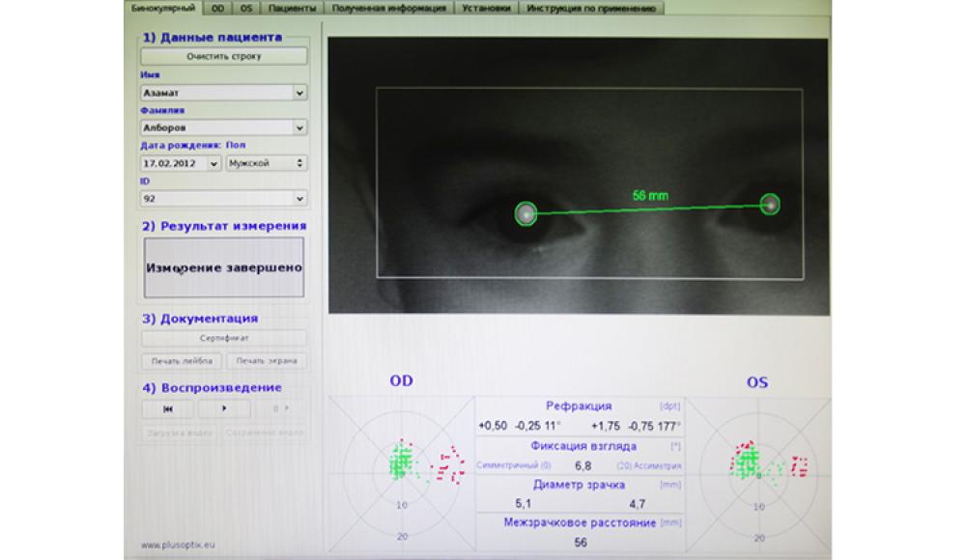Open the Пол selector showing Мужской
This screenshot has width=966, height=560.
coord(267,163)
